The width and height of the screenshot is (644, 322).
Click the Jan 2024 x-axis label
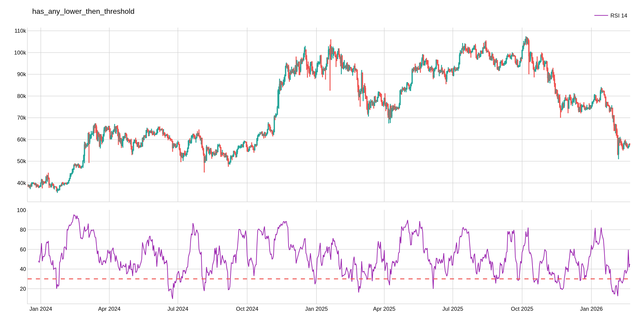[41, 309]
